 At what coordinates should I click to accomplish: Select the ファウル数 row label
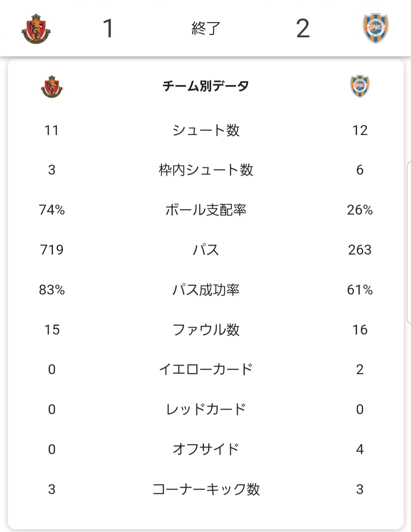(206, 330)
